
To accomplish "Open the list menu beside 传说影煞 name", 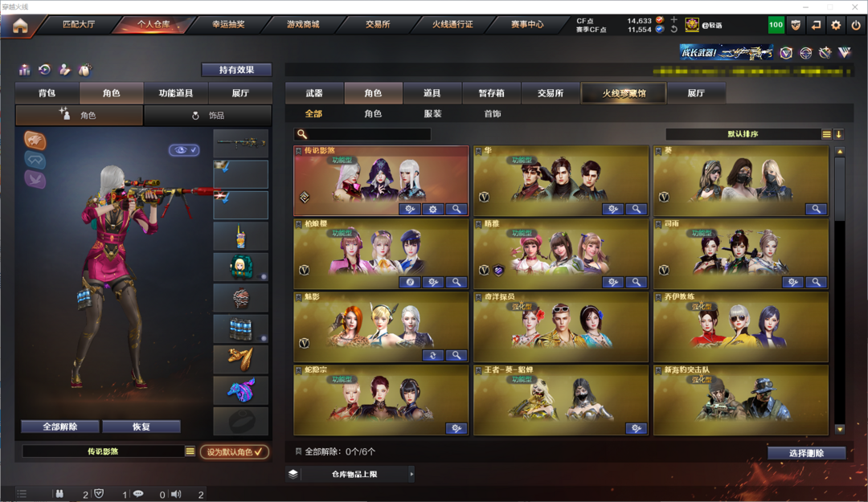I will (x=190, y=451).
